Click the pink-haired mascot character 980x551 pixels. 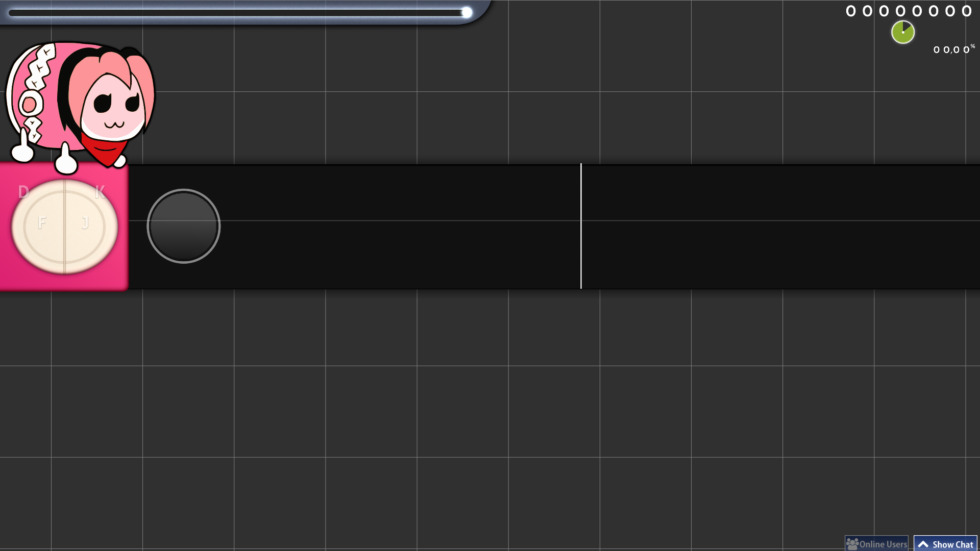80,106
